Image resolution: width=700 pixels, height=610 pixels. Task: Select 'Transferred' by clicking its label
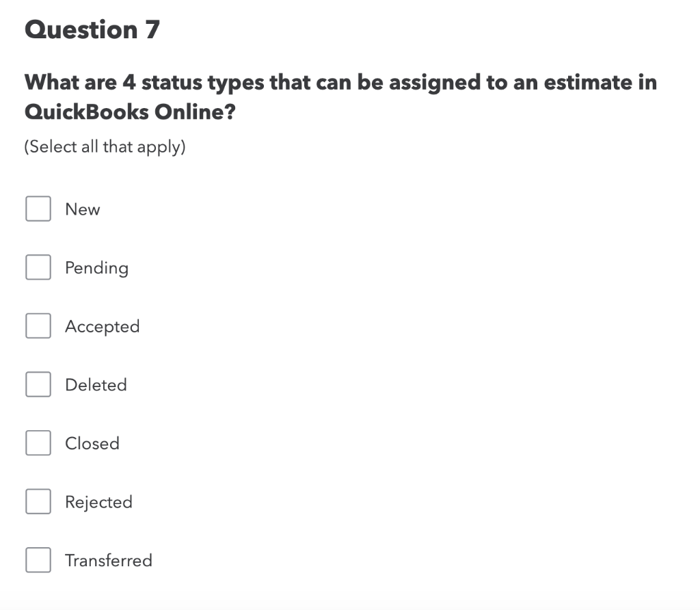108,561
